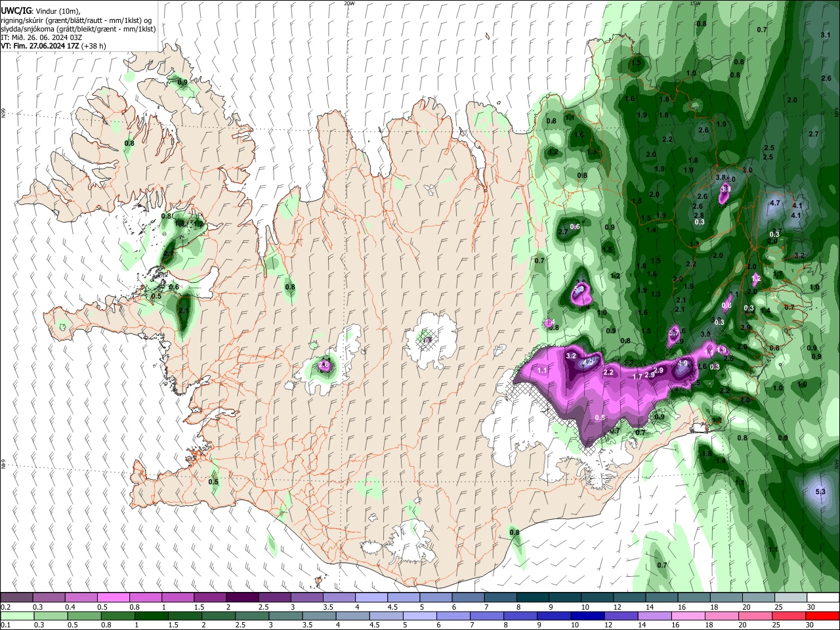Select the 'rigning/skúrir' rain legend description line

tap(77, 20)
